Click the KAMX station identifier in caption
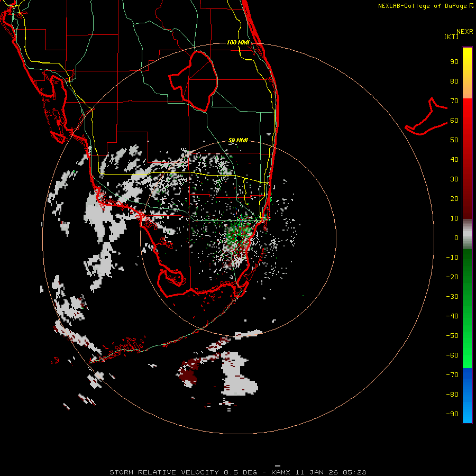Viewport: 476px width, 476px height. point(281,472)
